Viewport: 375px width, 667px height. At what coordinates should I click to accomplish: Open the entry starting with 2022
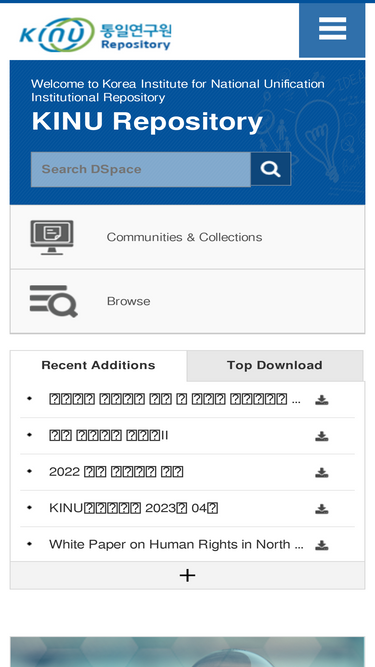(x=116, y=472)
